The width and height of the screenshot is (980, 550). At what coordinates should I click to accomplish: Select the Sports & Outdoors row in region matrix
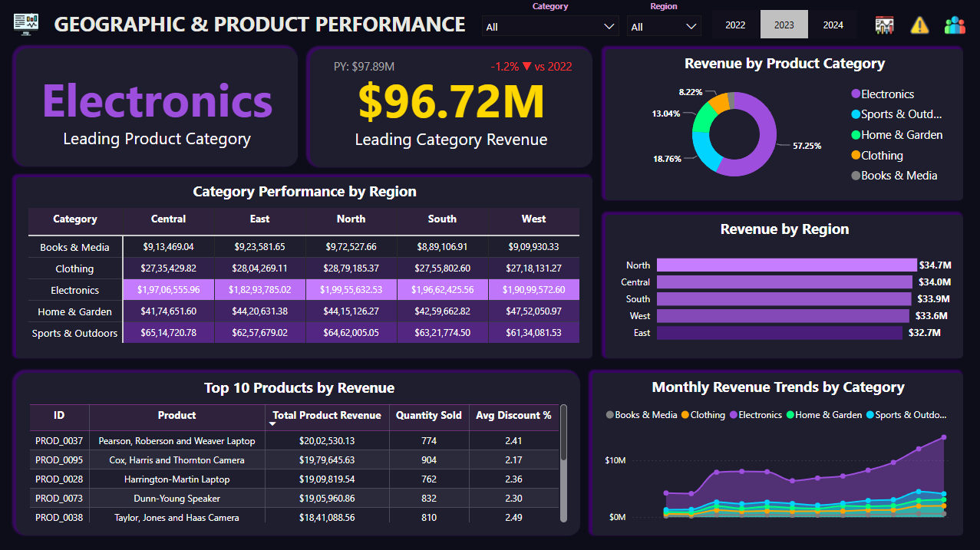click(75, 333)
